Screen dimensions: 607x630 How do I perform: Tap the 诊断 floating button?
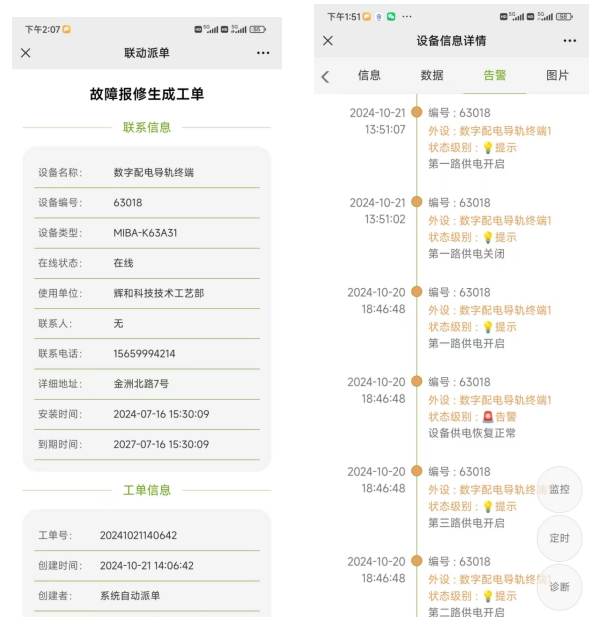click(559, 587)
